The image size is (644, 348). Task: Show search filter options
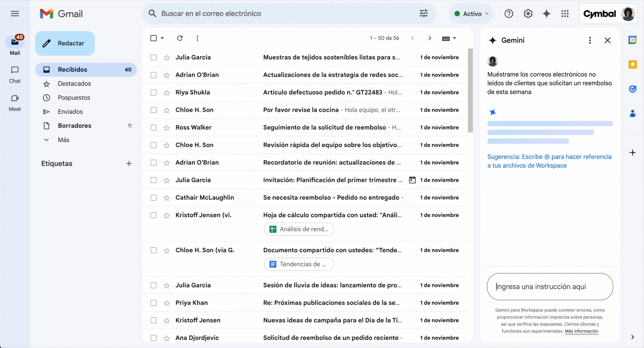[424, 13]
